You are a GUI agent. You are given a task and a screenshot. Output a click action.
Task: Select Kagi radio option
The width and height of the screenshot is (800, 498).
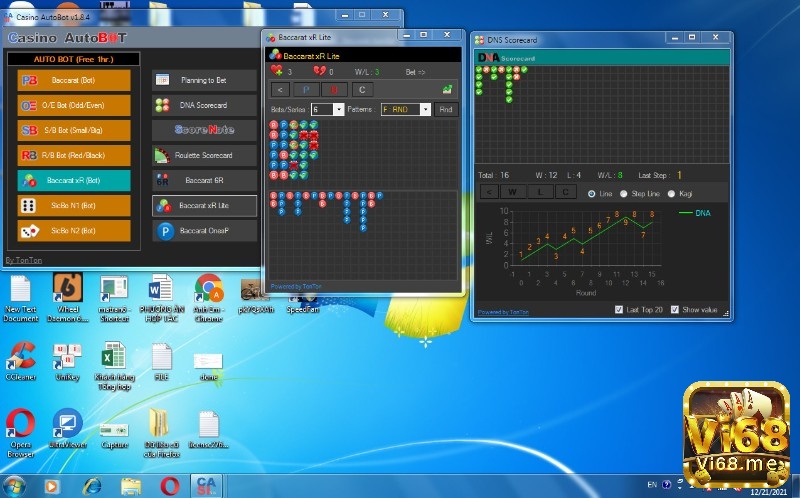pyautogui.click(x=671, y=194)
